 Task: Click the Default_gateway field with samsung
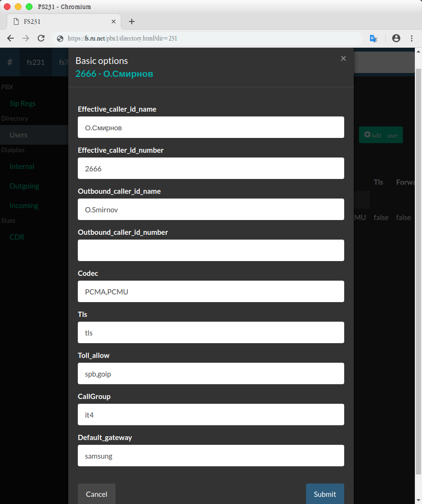coord(211,455)
